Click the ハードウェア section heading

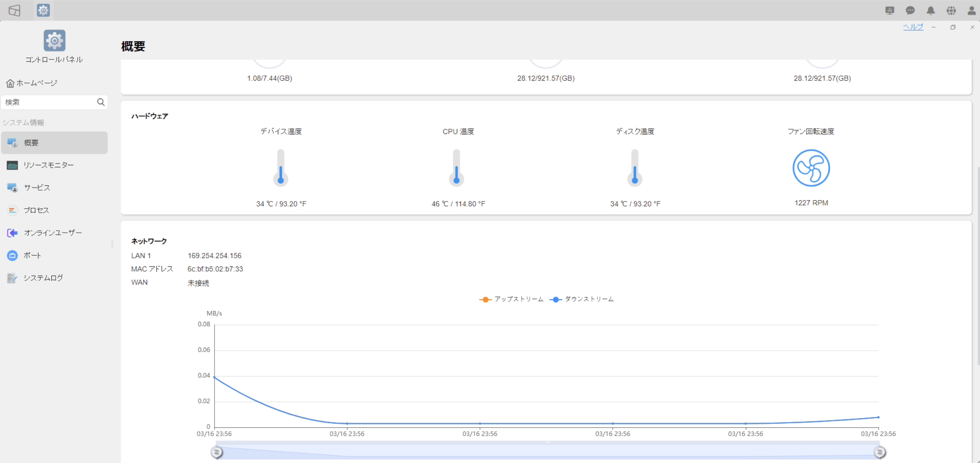150,116
